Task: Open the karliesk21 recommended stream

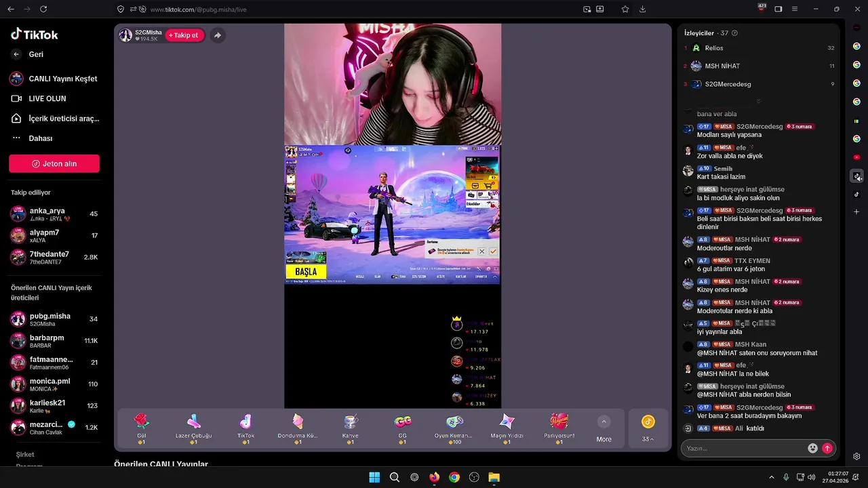Action: click(54, 406)
